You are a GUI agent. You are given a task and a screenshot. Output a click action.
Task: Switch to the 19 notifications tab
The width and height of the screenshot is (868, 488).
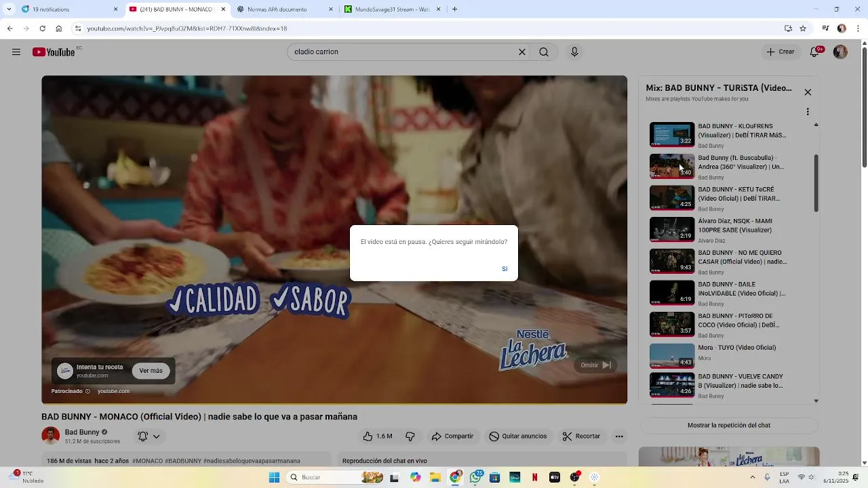point(68,9)
